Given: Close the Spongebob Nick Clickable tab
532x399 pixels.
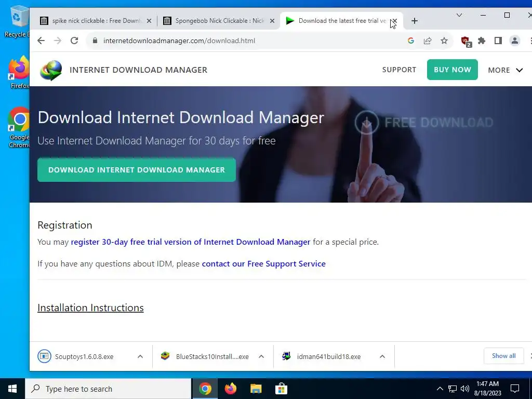Looking at the screenshot, I should [272, 21].
